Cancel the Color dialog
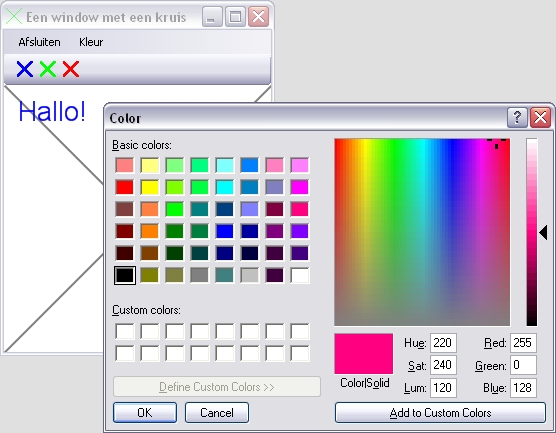556x433 pixels. coord(217,412)
